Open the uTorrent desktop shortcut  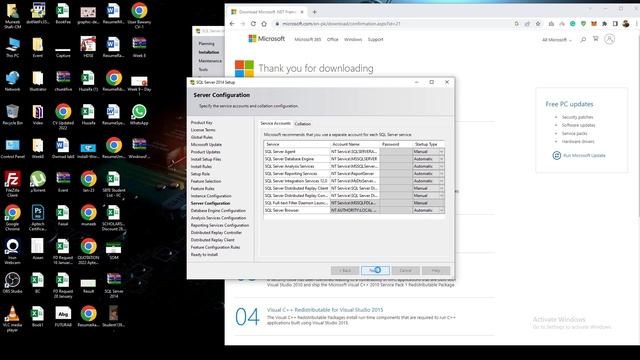point(38,182)
